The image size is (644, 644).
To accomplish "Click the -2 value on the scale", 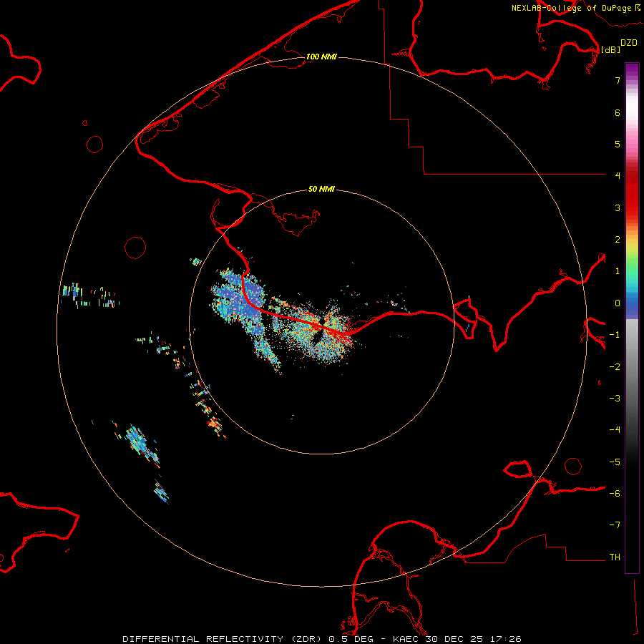I will (x=615, y=367).
